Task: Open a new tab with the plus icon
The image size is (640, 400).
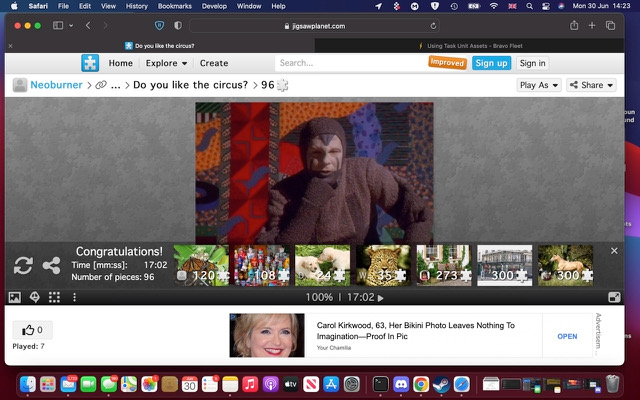Action: point(592,25)
